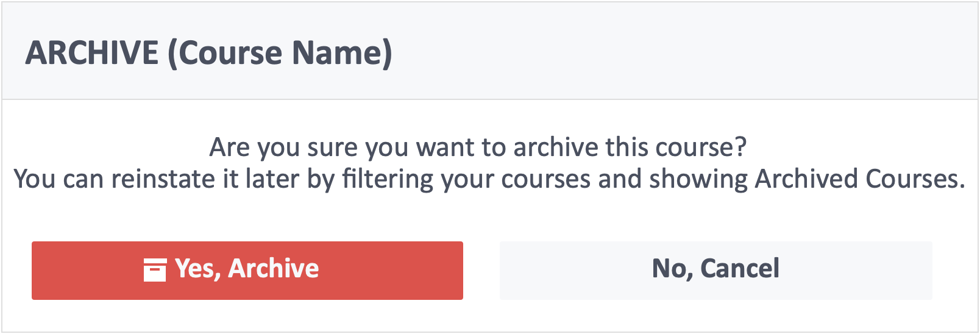Click the 'No, Cancel' label text

(x=716, y=269)
